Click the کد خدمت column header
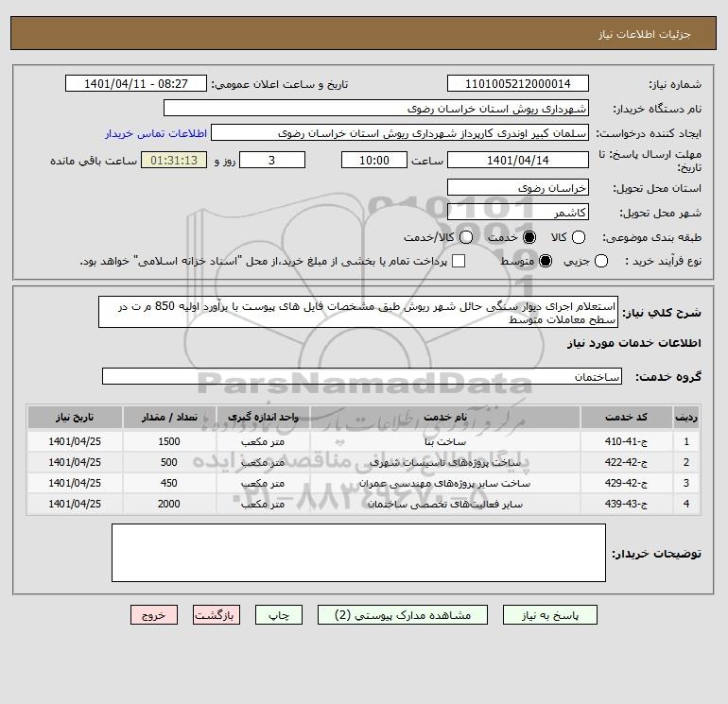 (626, 417)
